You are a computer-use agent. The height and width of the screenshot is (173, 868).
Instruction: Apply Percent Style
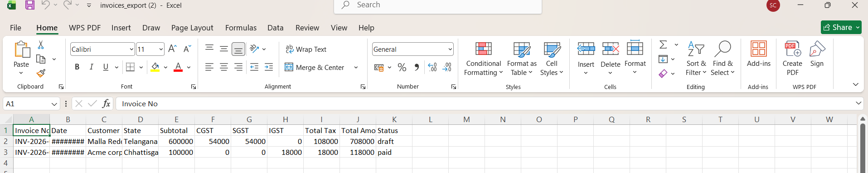pos(402,67)
